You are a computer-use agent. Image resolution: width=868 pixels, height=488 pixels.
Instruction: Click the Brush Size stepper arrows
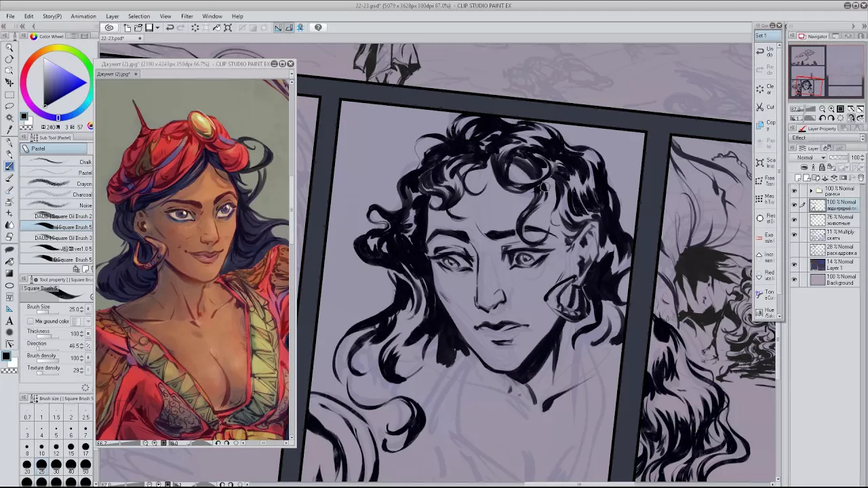(x=82, y=309)
